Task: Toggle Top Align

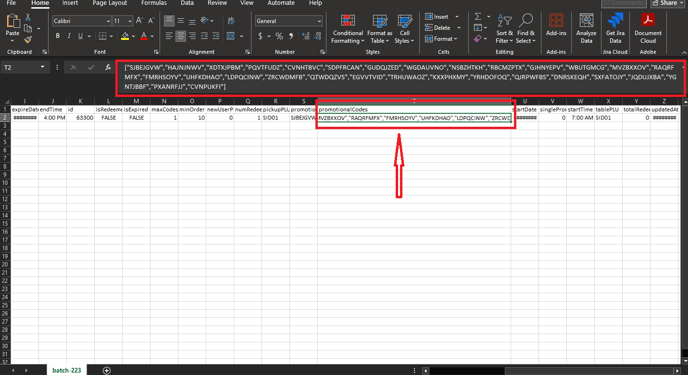Action: [x=169, y=21]
